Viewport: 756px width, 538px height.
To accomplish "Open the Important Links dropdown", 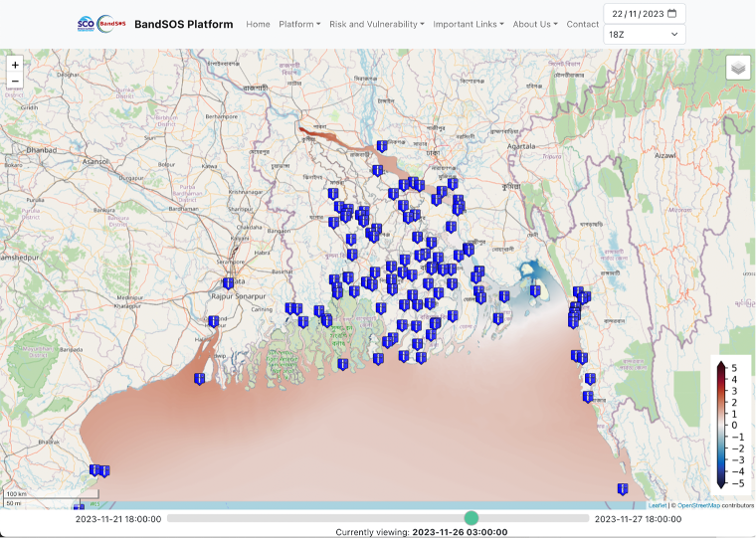I will pos(469,24).
